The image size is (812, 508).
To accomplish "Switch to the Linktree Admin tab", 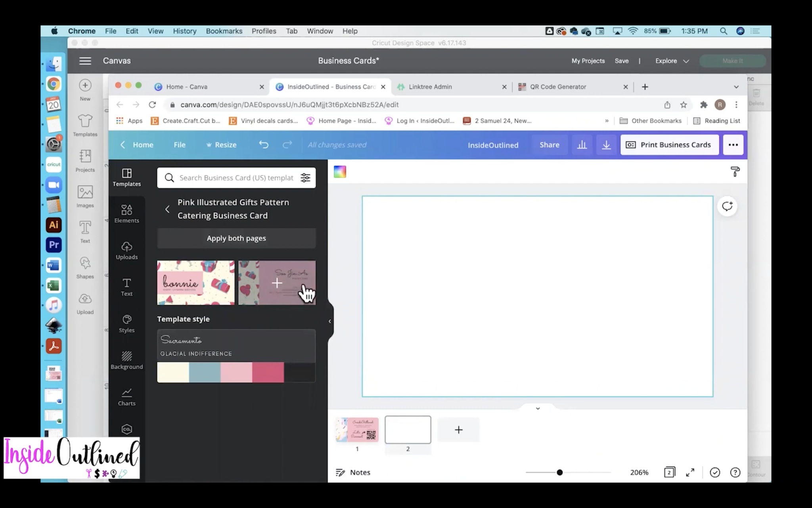I will 430,87.
